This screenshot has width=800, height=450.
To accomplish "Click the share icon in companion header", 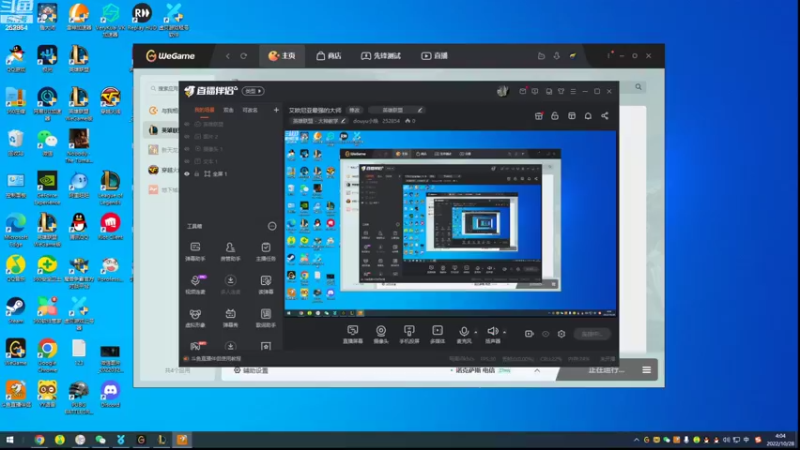I will tap(605, 116).
